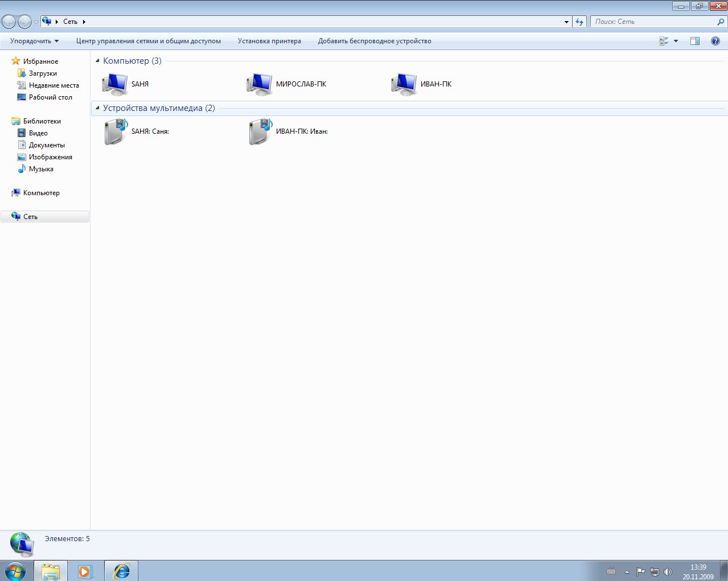
Task: Open Windows Media Player from taskbar
Action: (x=85, y=571)
